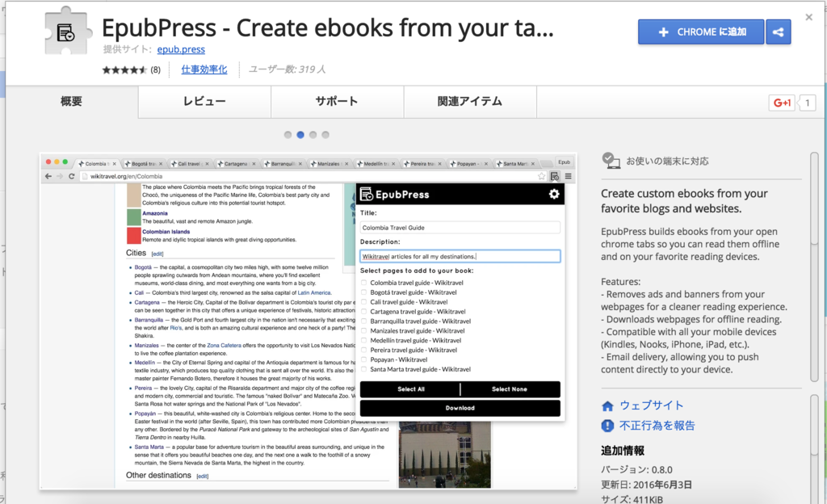Show the third screenshot via carousel dot
Viewport: 827px width, 504px height.
pyautogui.click(x=313, y=135)
